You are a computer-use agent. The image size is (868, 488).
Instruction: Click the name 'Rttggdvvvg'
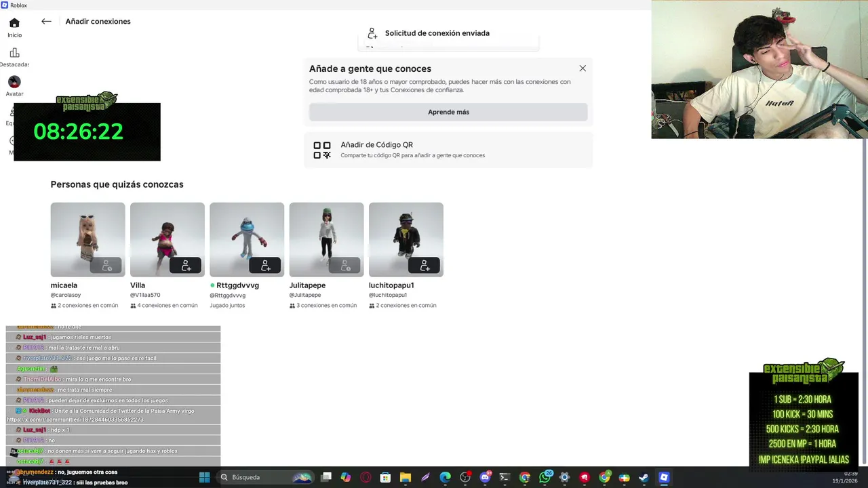tap(237, 285)
